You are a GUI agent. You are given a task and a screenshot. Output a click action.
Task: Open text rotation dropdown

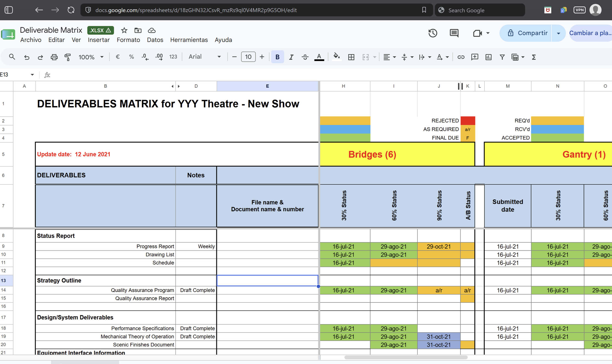(x=442, y=57)
